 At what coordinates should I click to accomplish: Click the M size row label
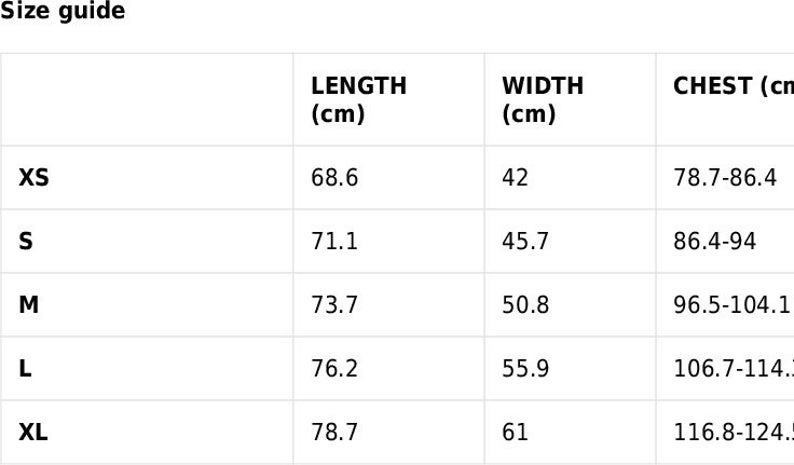click(29, 305)
